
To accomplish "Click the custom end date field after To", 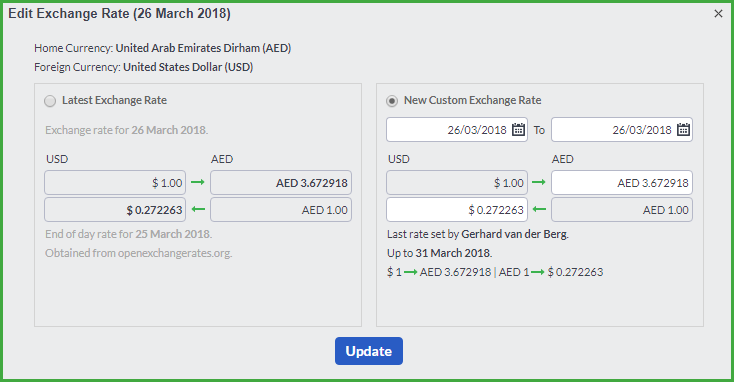I will (x=622, y=130).
